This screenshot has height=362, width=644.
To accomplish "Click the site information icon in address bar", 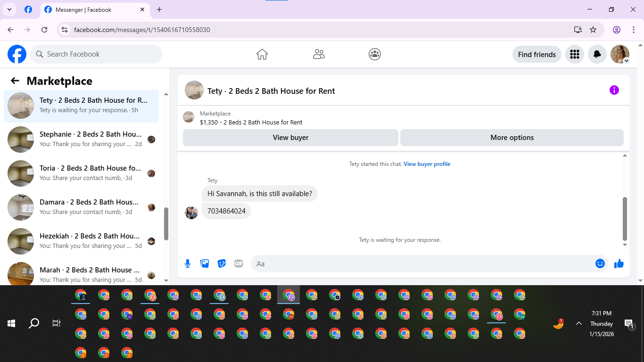I will [65, 30].
